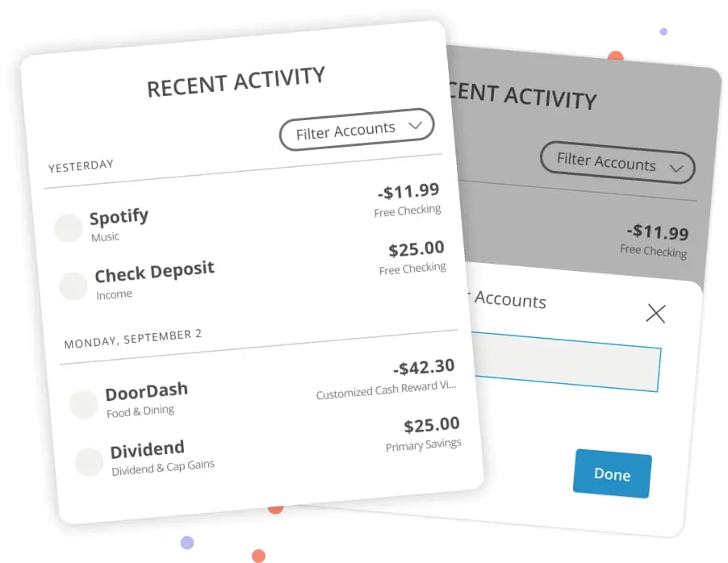Click the chevron in front Filter Accounts
This screenshot has height=563, width=728.
tap(416, 125)
